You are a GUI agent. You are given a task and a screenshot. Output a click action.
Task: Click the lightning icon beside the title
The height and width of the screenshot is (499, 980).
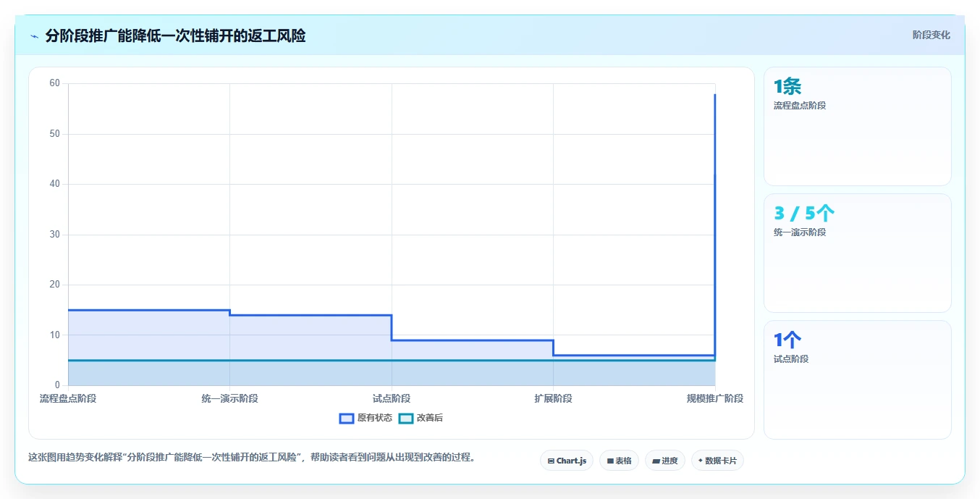pyautogui.click(x=34, y=36)
